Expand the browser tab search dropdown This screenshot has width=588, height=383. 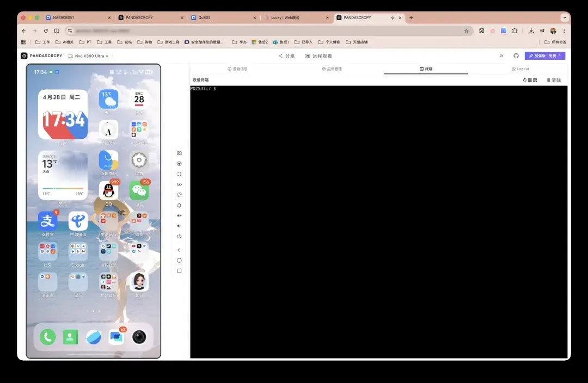tap(565, 17)
